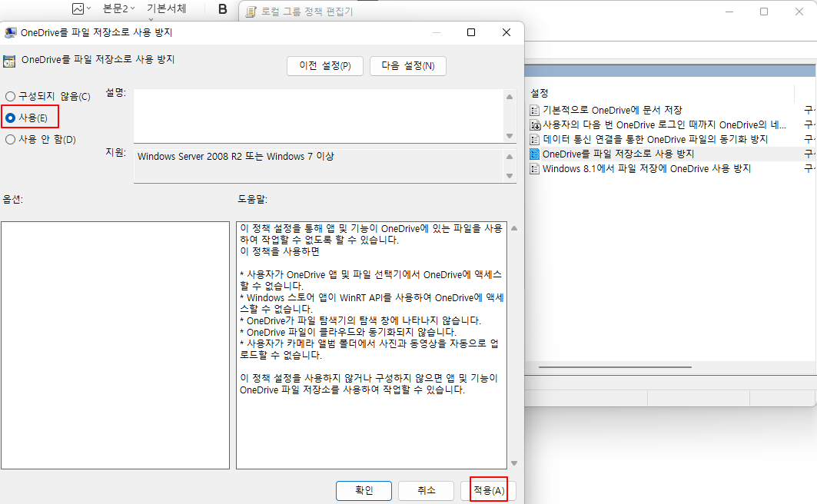Click the Windows Server 2008 R2 supported text
This screenshot has height=504, width=817.
click(235, 156)
